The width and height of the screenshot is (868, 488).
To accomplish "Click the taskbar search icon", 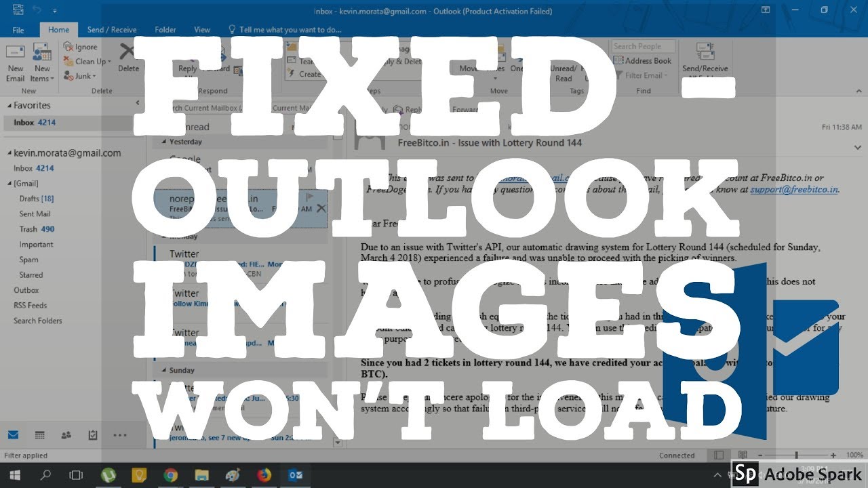I will [45, 475].
